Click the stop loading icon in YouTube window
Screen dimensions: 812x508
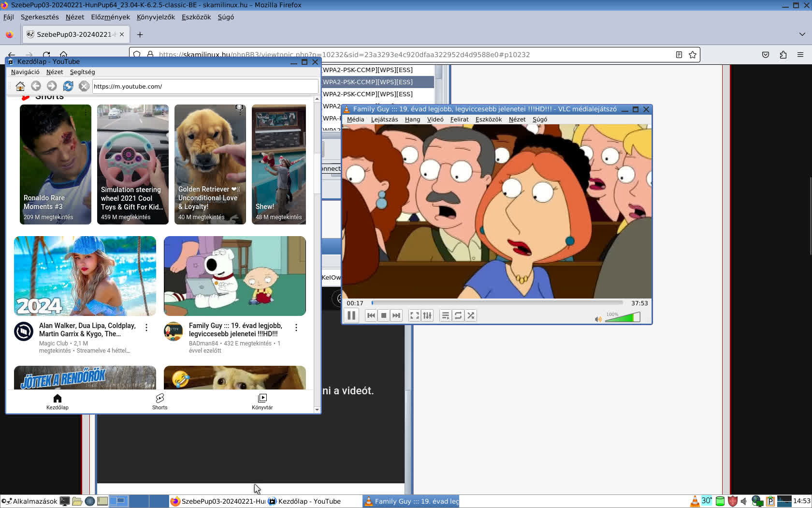click(84, 86)
